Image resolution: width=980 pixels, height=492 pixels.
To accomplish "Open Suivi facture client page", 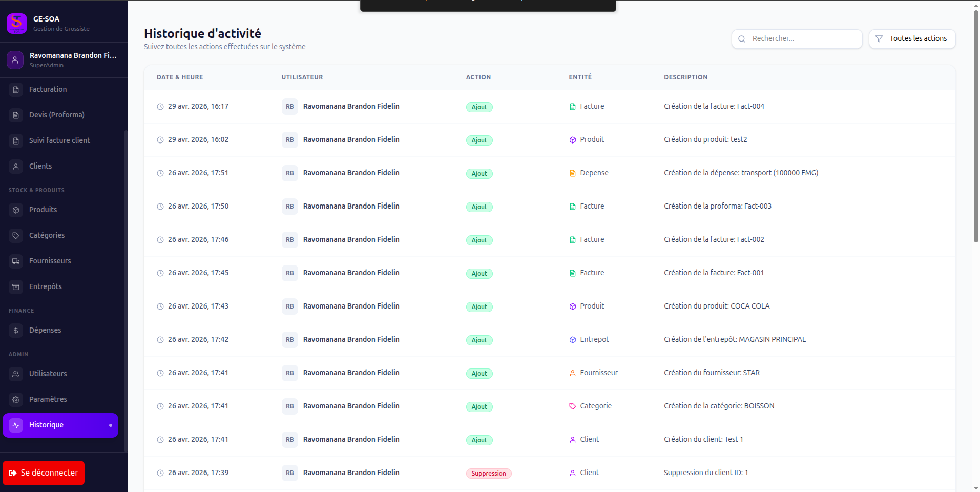I will click(x=60, y=140).
